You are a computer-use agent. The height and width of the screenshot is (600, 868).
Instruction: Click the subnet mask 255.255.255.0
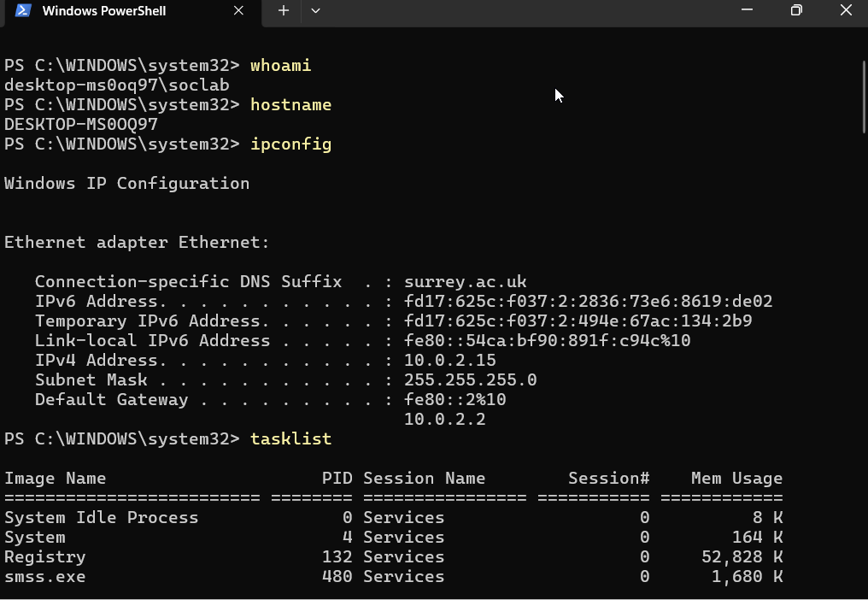(x=470, y=379)
